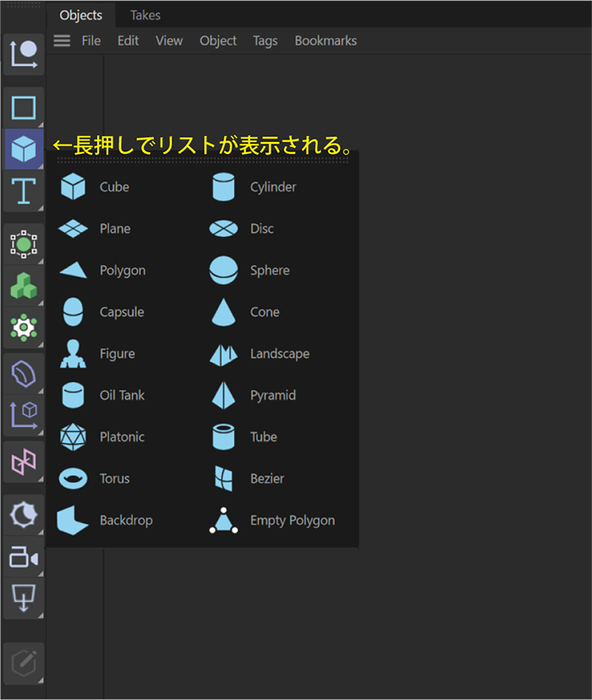Click the "Figure" label text
The height and width of the screenshot is (700, 592).
tap(118, 354)
